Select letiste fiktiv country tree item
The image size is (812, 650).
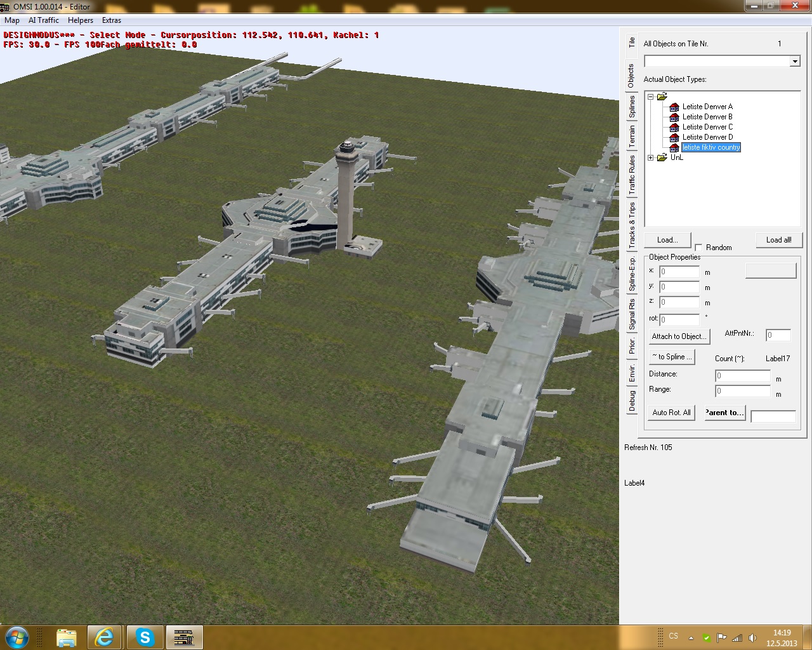pyautogui.click(x=710, y=147)
